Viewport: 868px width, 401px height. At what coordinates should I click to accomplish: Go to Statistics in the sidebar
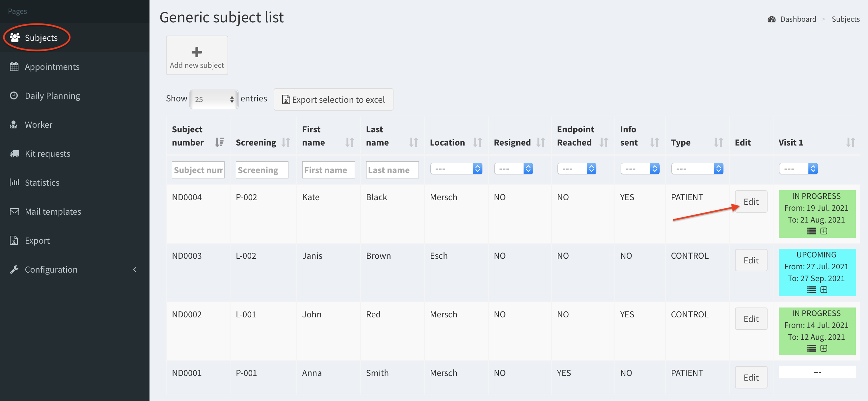(x=42, y=183)
